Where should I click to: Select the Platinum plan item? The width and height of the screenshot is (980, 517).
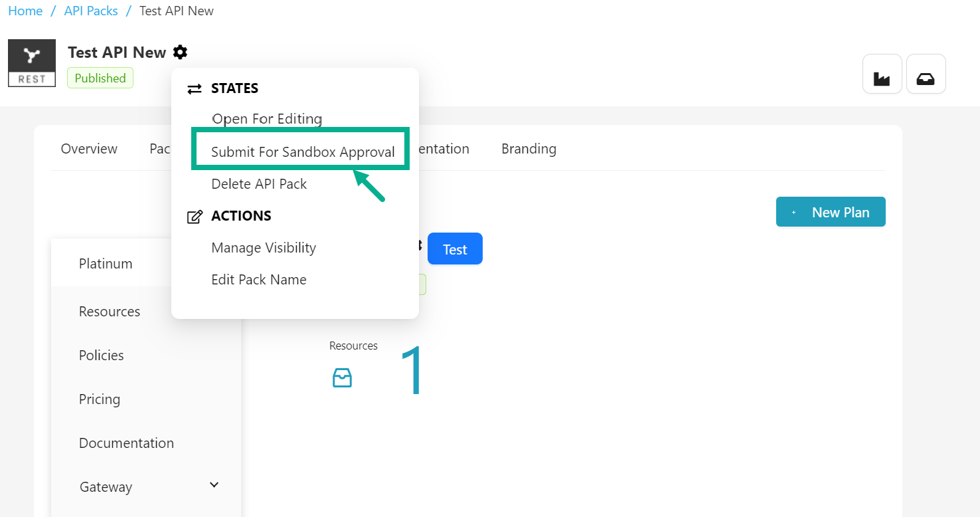click(x=106, y=264)
